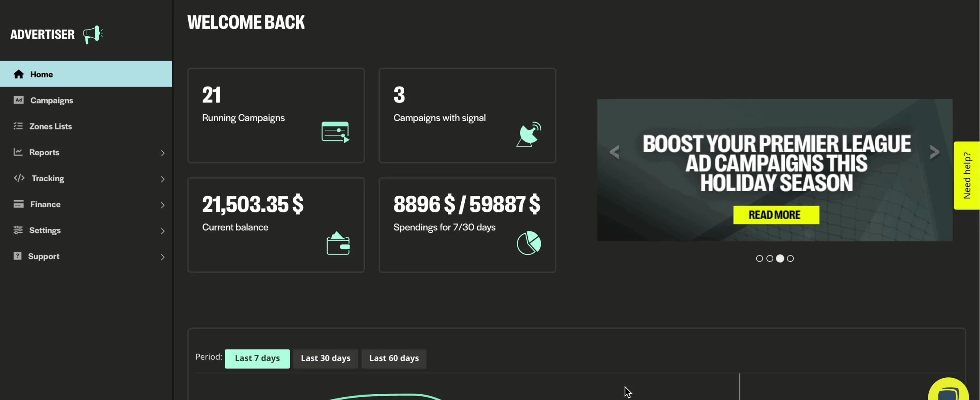Expand the Tracking submenu chevron

pos(163,179)
